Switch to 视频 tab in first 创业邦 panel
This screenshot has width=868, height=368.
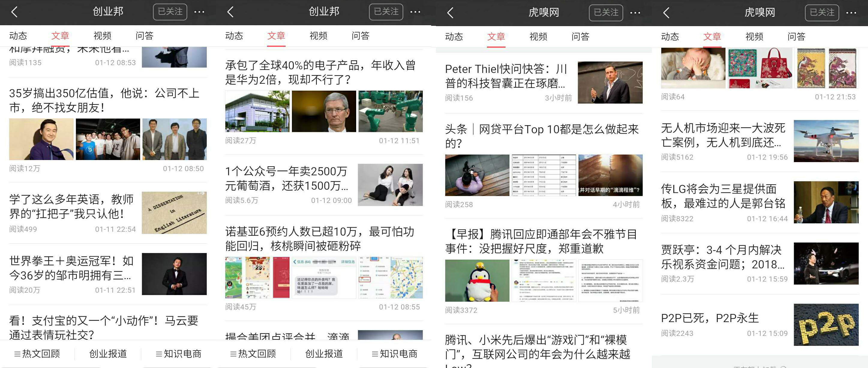(102, 36)
